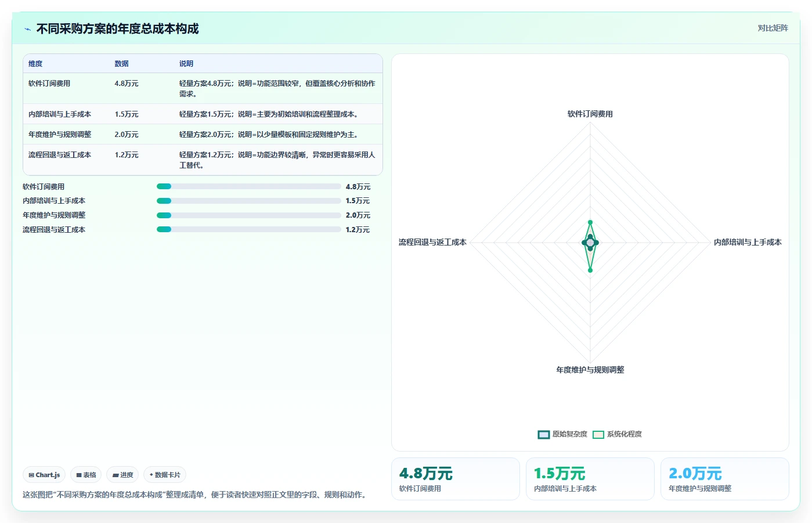This screenshot has width=812, height=523.
Task: Click the 流程回退与返工成本 progress bar
Action: coord(248,229)
